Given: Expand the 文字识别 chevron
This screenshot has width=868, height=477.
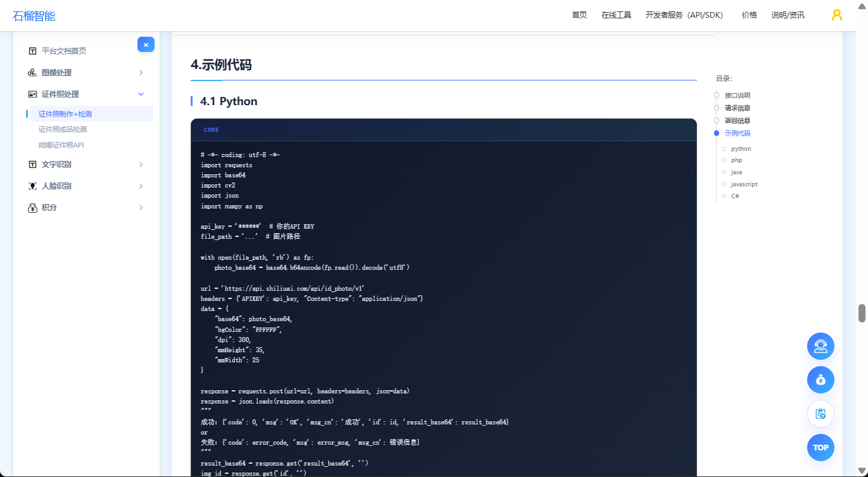Looking at the screenshot, I should [x=141, y=165].
